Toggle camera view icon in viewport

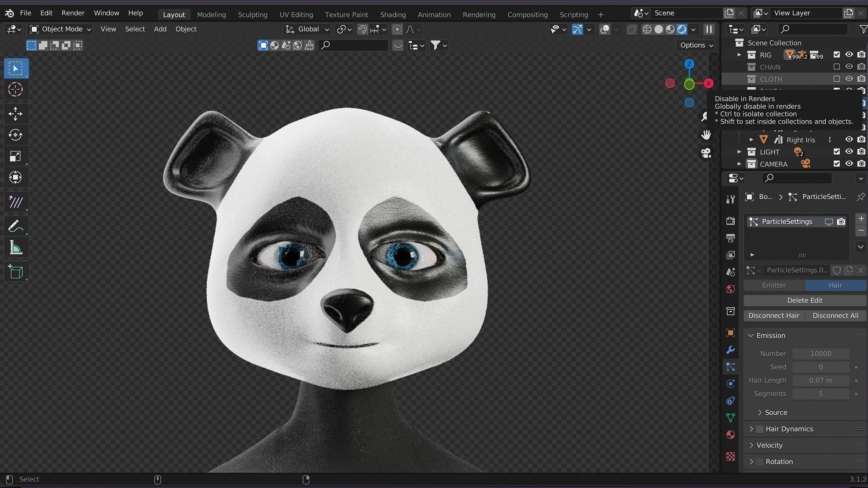click(x=706, y=152)
